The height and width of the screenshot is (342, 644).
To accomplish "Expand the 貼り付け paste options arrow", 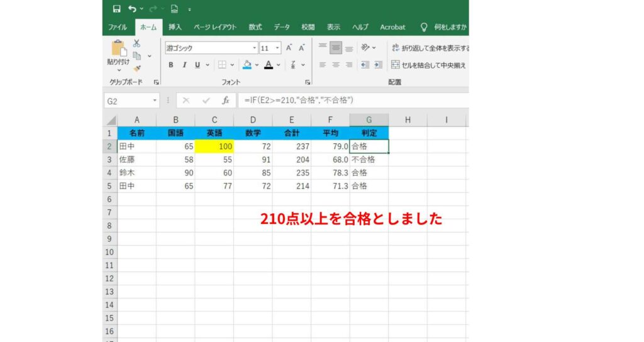I will tap(119, 70).
